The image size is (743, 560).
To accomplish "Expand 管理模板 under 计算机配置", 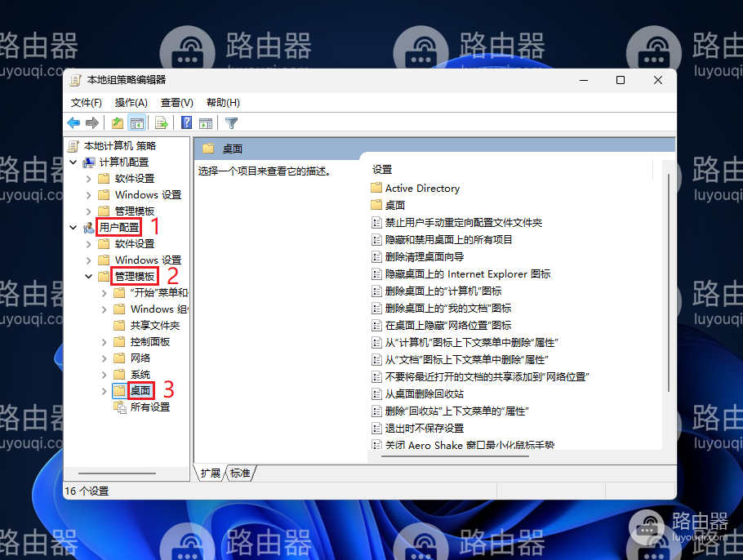I will click(x=89, y=211).
